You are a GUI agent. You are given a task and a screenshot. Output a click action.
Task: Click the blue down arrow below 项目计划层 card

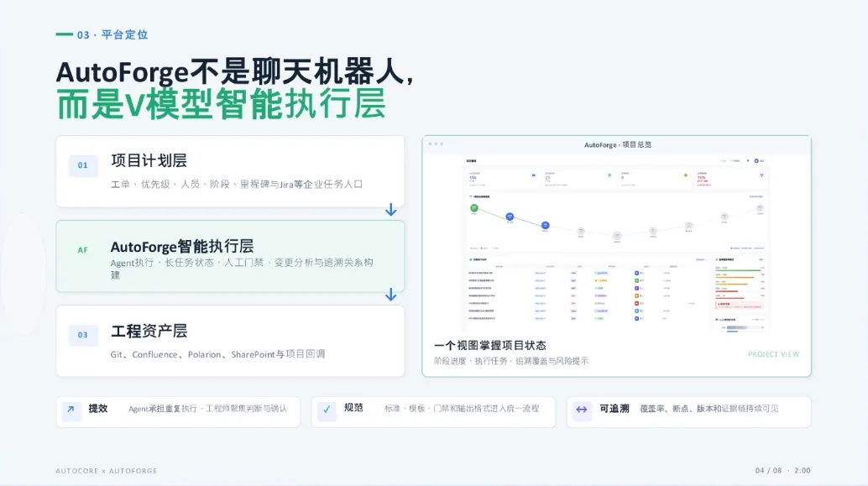391,210
